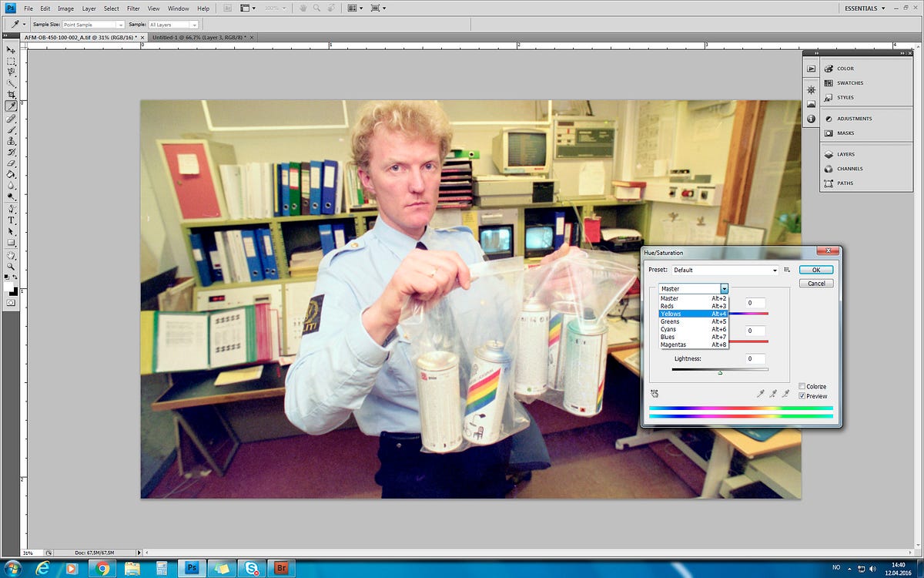Screen dimensions: 924x578
Task: Open the View Extras dropdown
Action: pos(247,8)
